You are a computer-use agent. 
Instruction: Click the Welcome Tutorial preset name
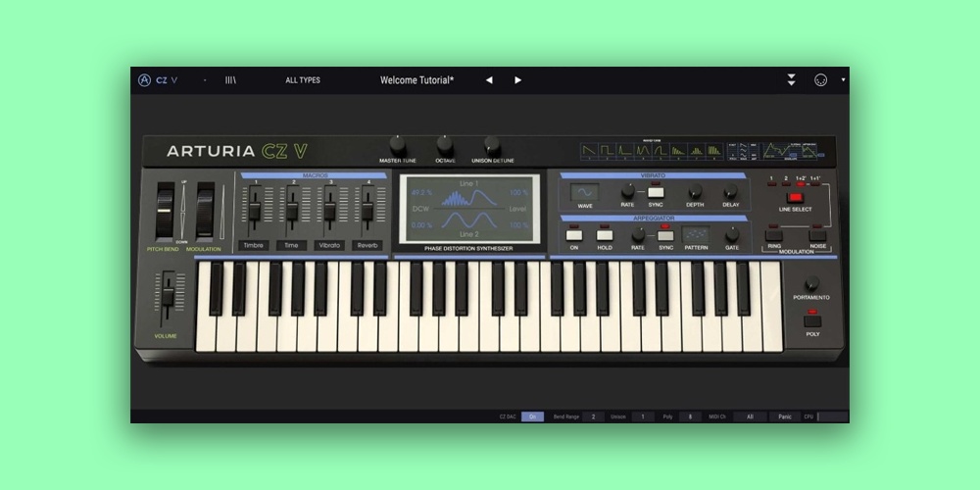[416, 80]
